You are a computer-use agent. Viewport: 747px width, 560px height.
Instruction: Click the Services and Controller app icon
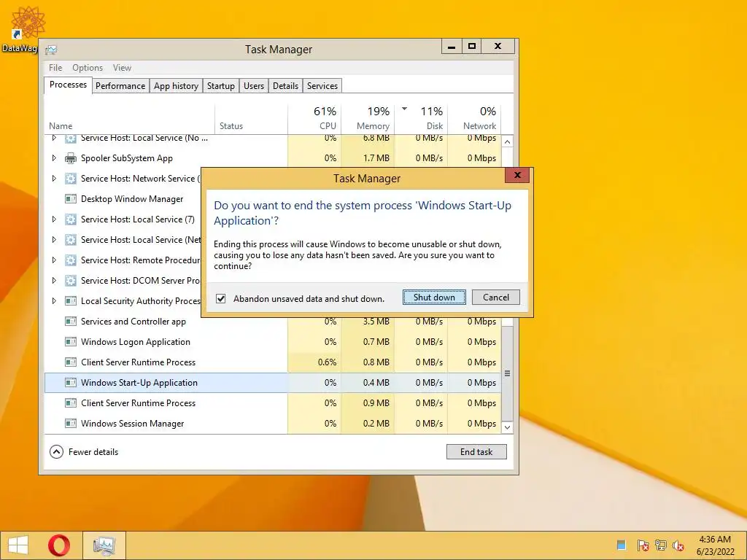pyautogui.click(x=71, y=322)
